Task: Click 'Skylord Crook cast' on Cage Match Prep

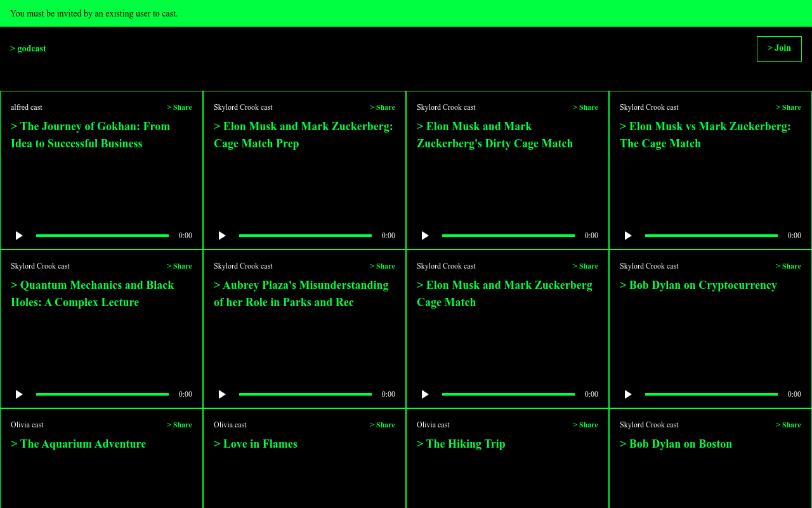Action: (243, 107)
